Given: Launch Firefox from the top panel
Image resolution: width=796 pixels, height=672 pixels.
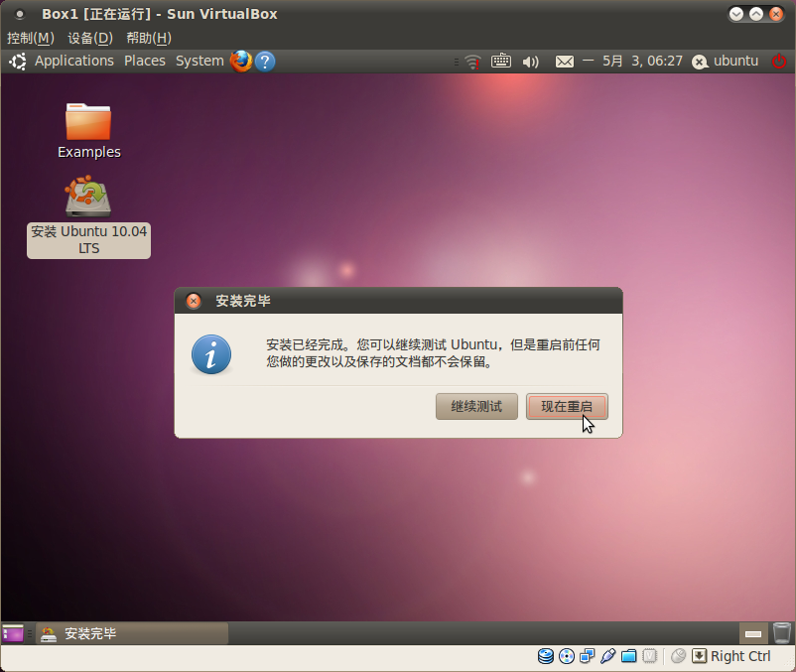Looking at the screenshot, I should click(241, 62).
